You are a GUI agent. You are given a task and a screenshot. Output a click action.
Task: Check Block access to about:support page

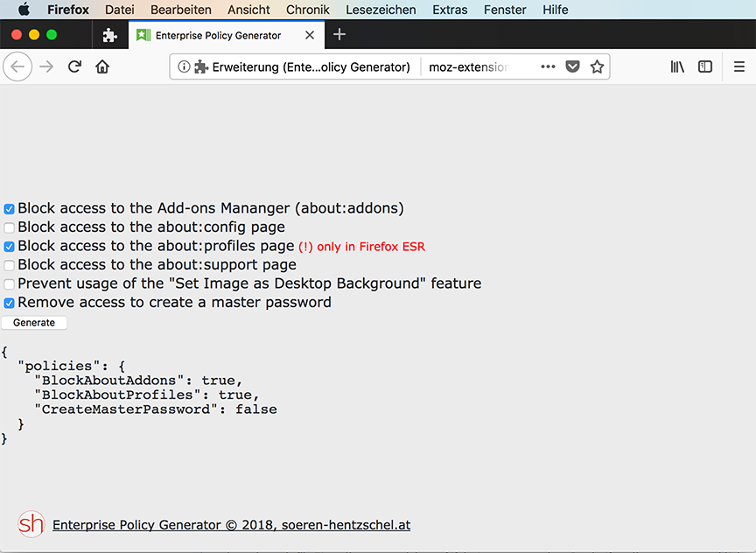[x=9, y=265]
